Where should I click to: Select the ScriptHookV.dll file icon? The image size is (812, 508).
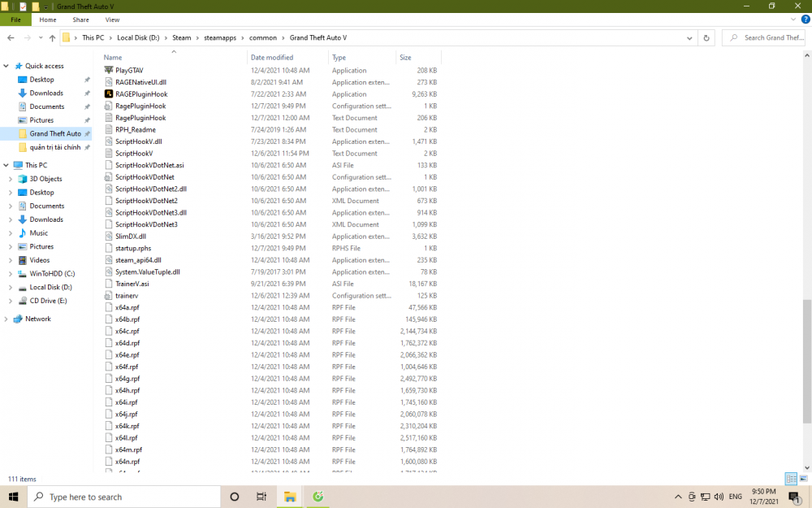point(108,141)
